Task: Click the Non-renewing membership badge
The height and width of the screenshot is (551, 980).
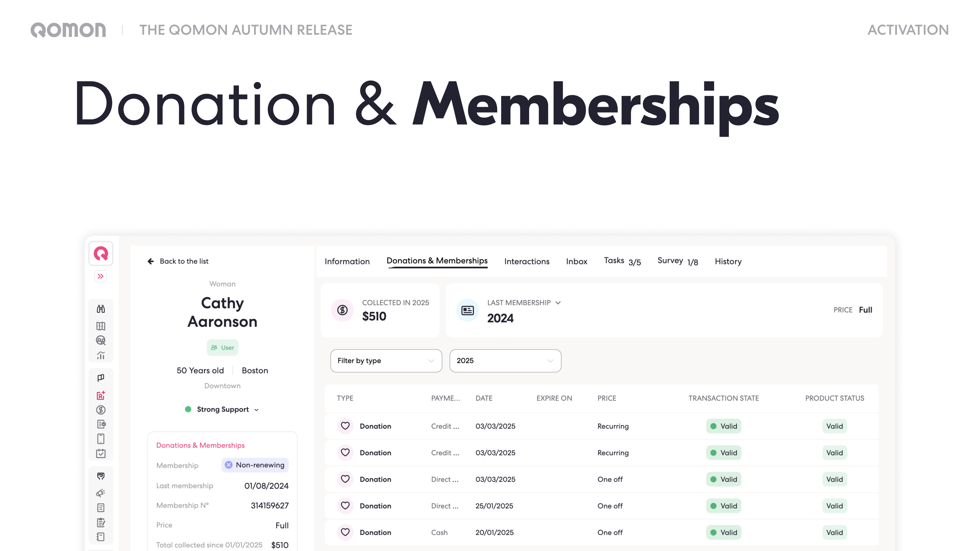Action: tap(255, 465)
